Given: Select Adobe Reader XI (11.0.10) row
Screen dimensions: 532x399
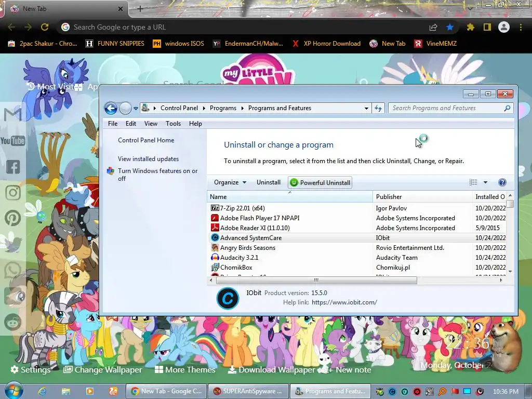Looking at the screenshot, I should tap(358, 228).
